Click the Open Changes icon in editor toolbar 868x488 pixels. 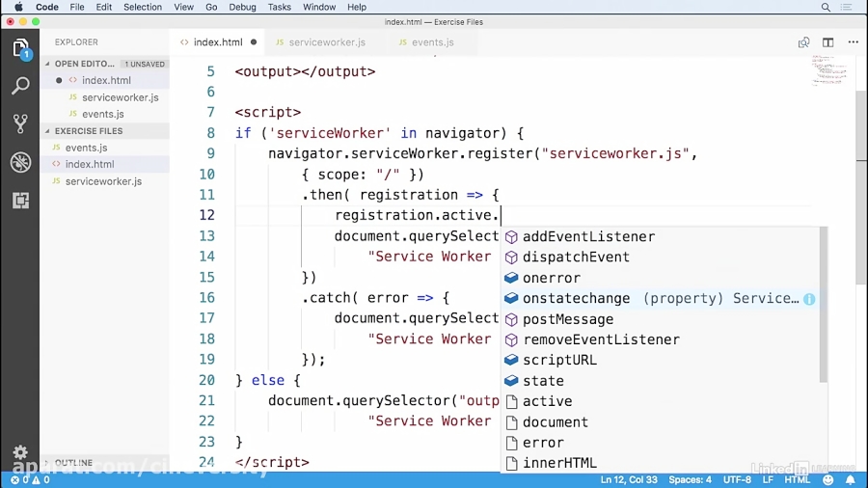point(803,42)
